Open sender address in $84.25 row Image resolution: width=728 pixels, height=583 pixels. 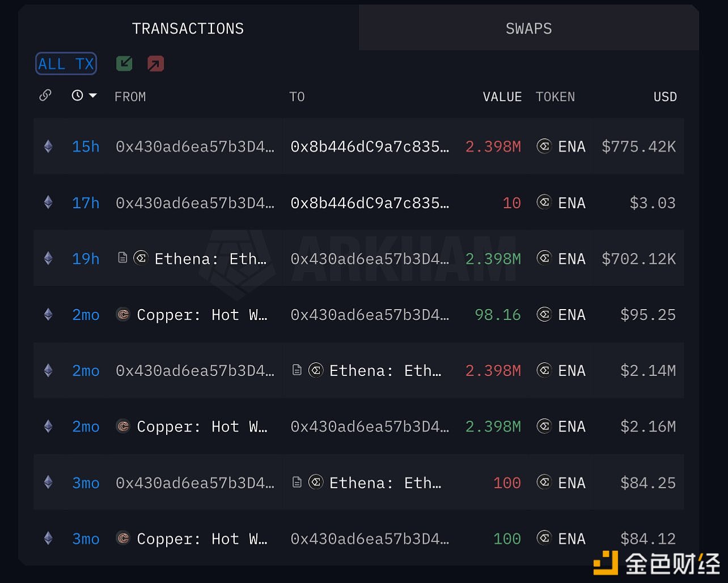195,483
